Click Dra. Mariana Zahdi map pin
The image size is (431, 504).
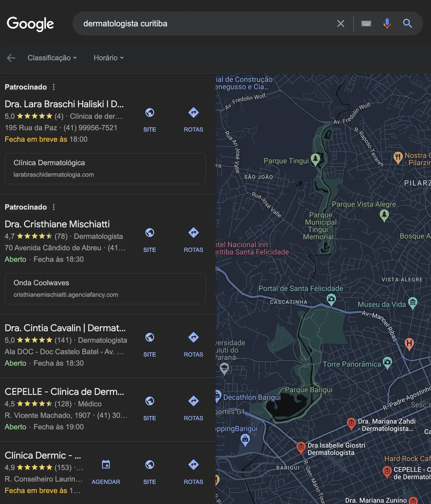(x=351, y=423)
